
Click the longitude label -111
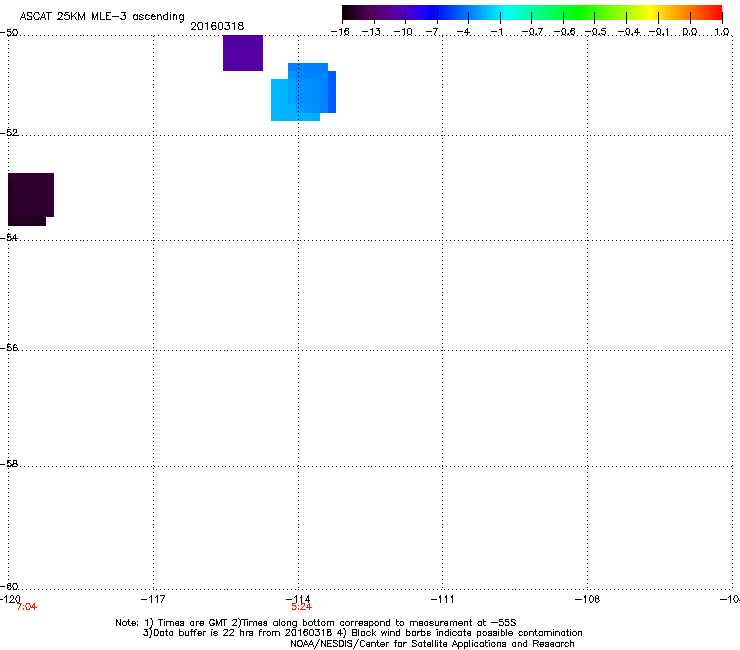click(442, 599)
